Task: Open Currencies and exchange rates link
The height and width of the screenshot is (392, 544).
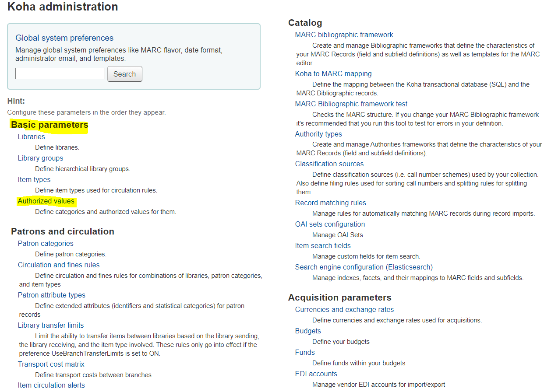Action: [x=344, y=309]
